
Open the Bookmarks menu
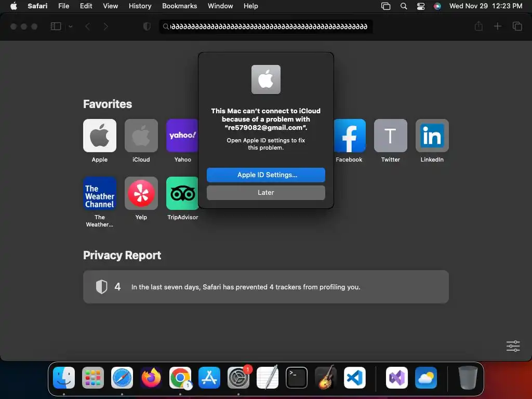(179, 6)
